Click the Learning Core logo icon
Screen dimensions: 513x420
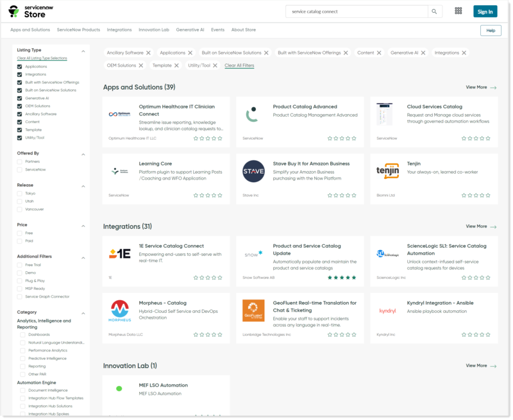point(120,171)
